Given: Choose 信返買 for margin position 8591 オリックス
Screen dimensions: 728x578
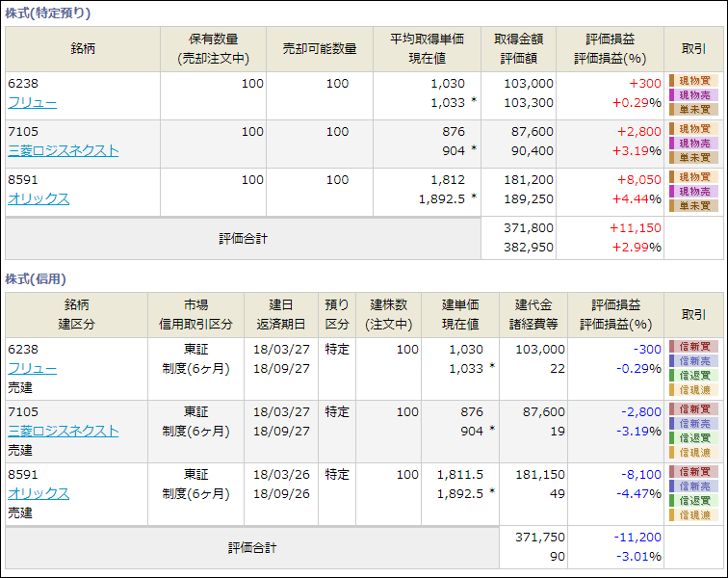Looking at the screenshot, I should [693, 501].
